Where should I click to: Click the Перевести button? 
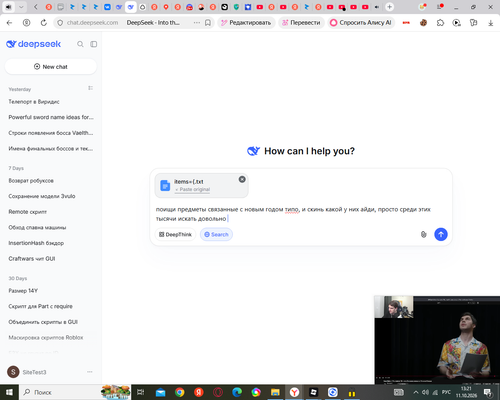tap(301, 23)
